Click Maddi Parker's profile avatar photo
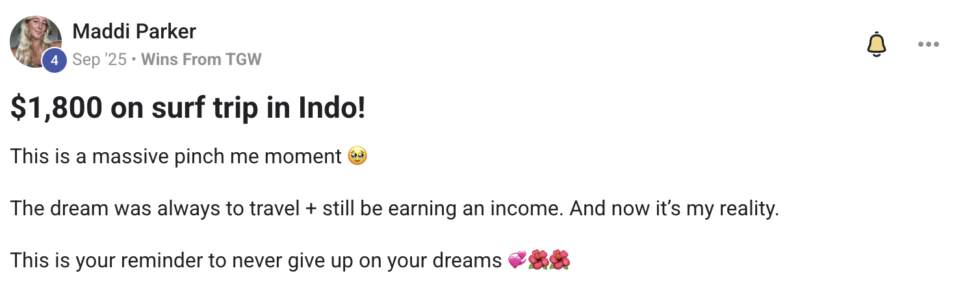Image resolution: width=980 pixels, height=281 pixels. (36, 42)
